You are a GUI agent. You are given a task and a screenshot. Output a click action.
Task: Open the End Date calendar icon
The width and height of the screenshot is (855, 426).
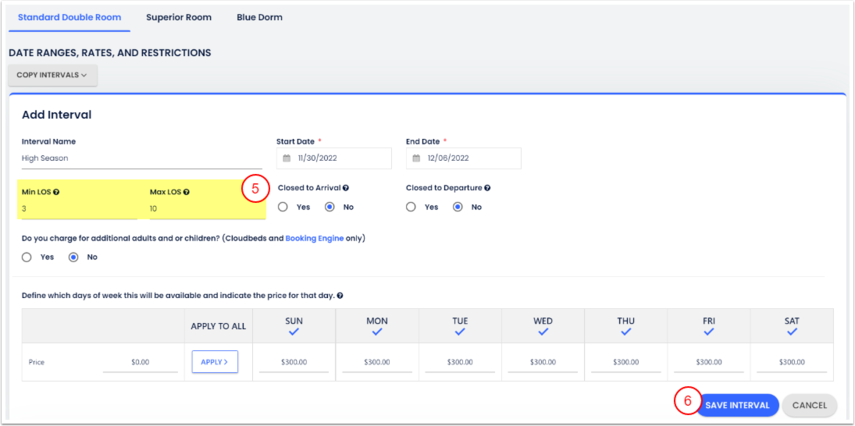point(416,158)
